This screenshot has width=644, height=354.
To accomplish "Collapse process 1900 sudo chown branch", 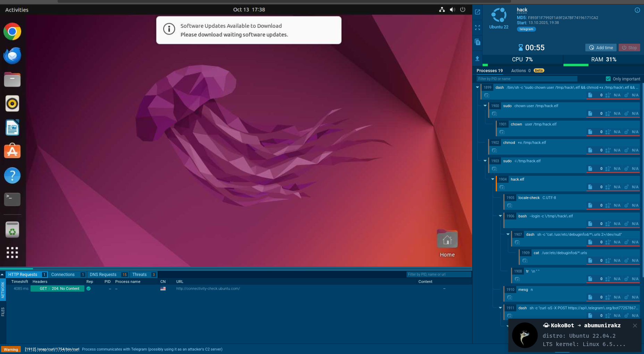I will coord(485,106).
